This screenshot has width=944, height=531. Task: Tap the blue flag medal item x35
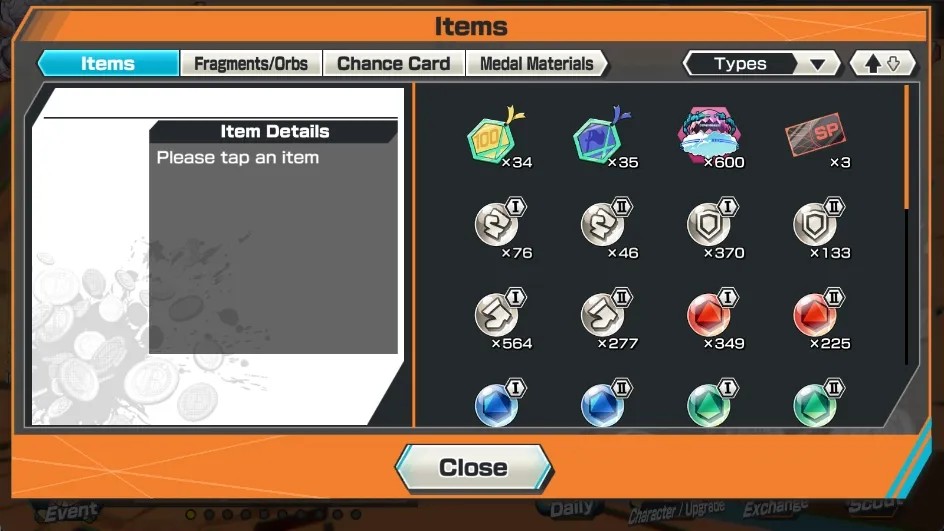(x=603, y=137)
